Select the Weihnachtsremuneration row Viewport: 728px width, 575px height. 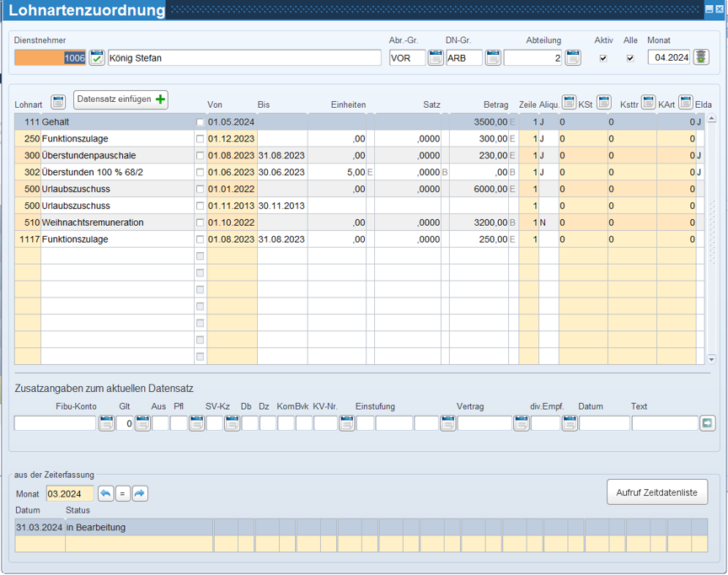pyautogui.click(x=93, y=223)
